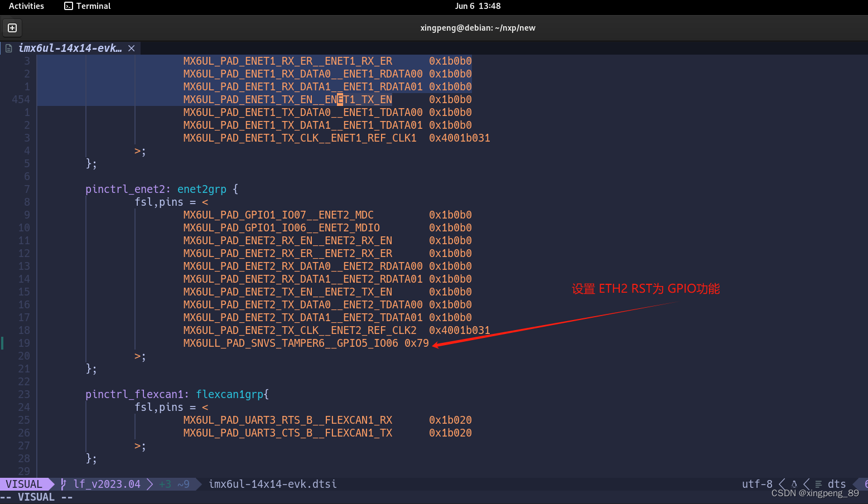Image resolution: width=868 pixels, height=504 pixels.
Task: Click the document icon on the imx6ul-14x14-evk tab
Action: click(x=8, y=48)
